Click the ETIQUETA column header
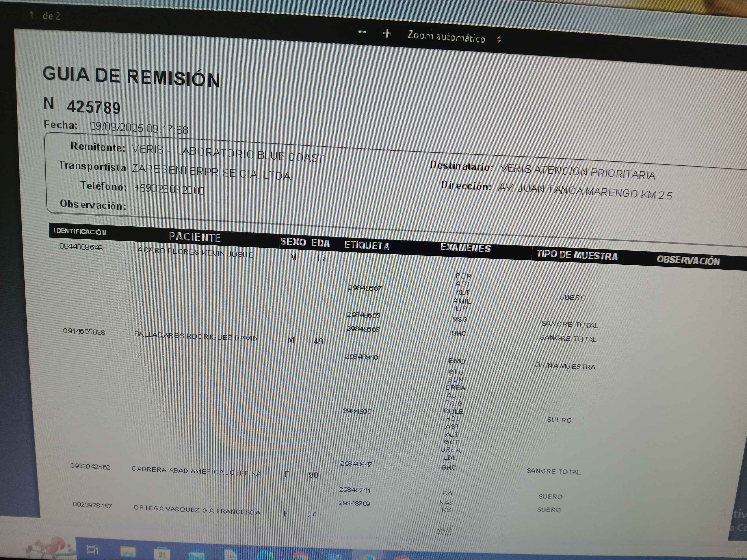The width and height of the screenshot is (747, 560). click(x=367, y=245)
